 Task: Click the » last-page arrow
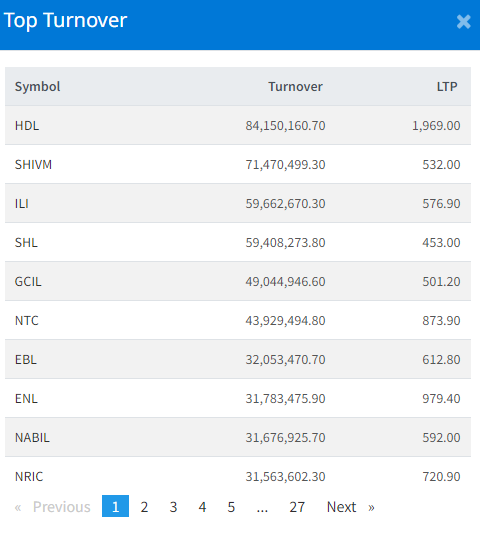(x=371, y=507)
